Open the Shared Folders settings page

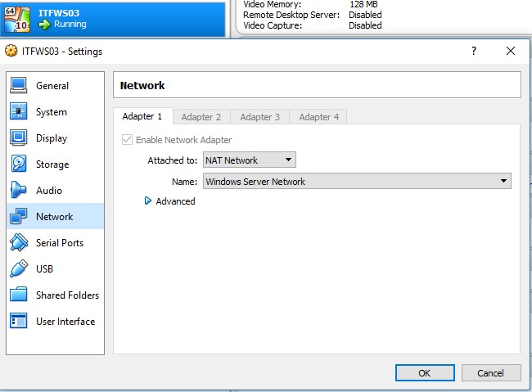[55, 295]
